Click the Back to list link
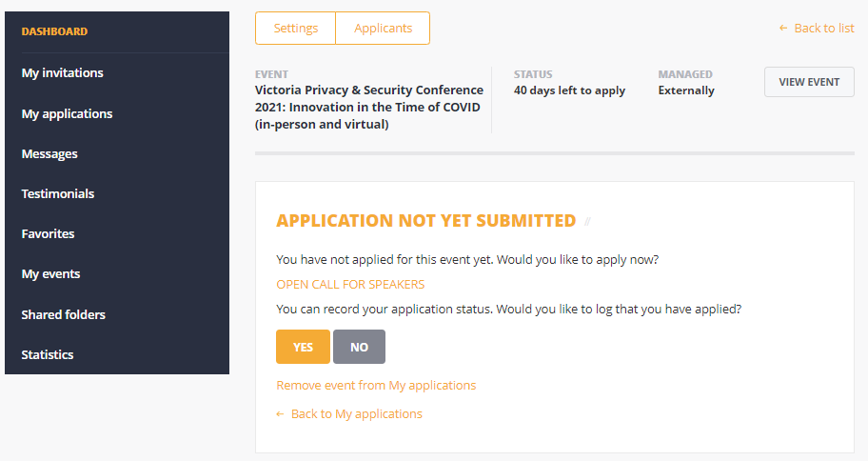Screen dimensions: 868x461 pos(817,29)
